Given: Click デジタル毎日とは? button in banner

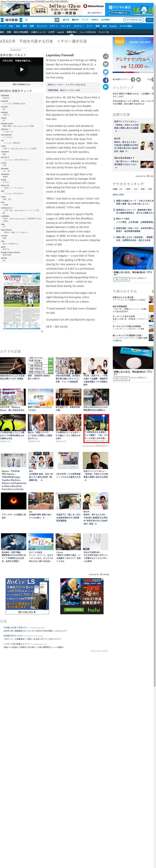Looking at the screenshot, I should [x=120, y=13].
